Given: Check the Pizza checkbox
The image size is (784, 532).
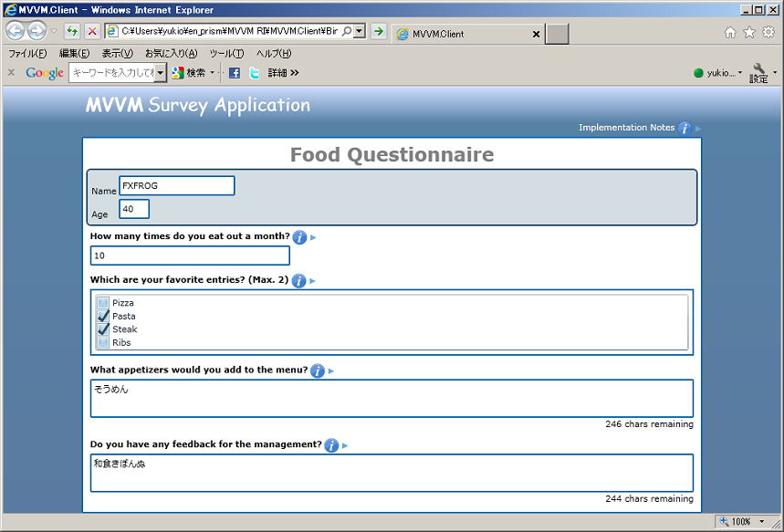Looking at the screenshot, I should (103, 303).
